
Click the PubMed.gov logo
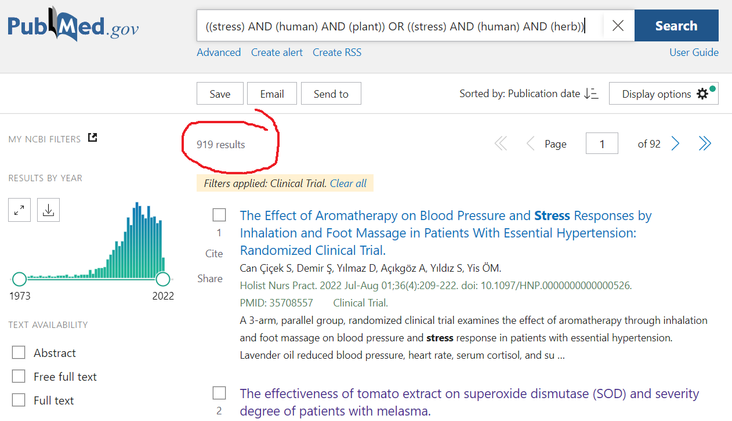73,24
